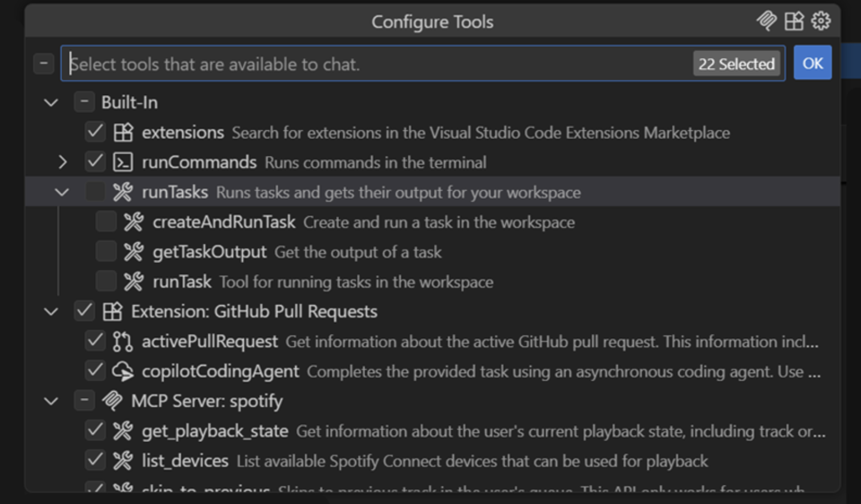Click the cloud agent icon beside copilotCodingAgent
This screenshot has height=504, width=861.
(123, 371)
